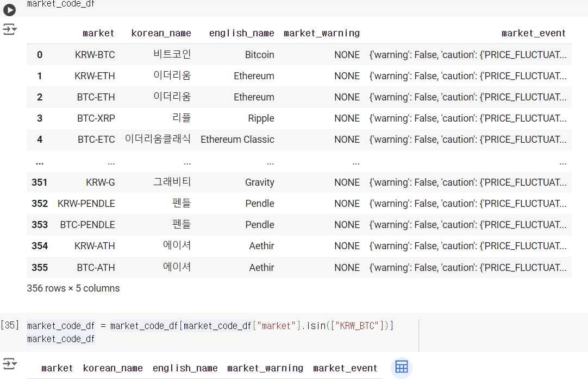Toggle output of the first cell

[10, 29]
